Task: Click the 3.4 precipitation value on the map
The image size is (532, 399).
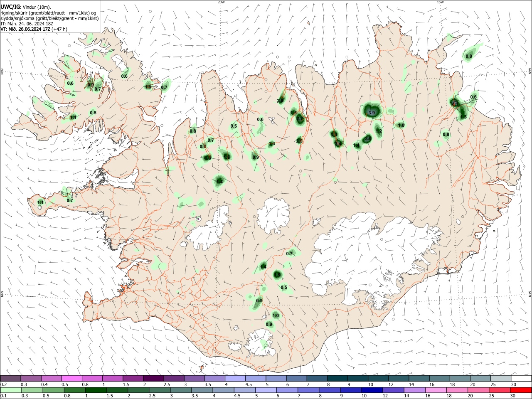Action: [338, 144]
